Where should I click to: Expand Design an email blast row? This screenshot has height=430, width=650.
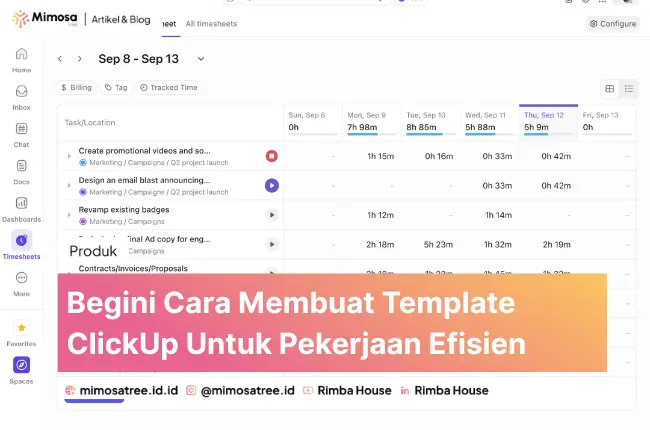(x=69, y=185)
